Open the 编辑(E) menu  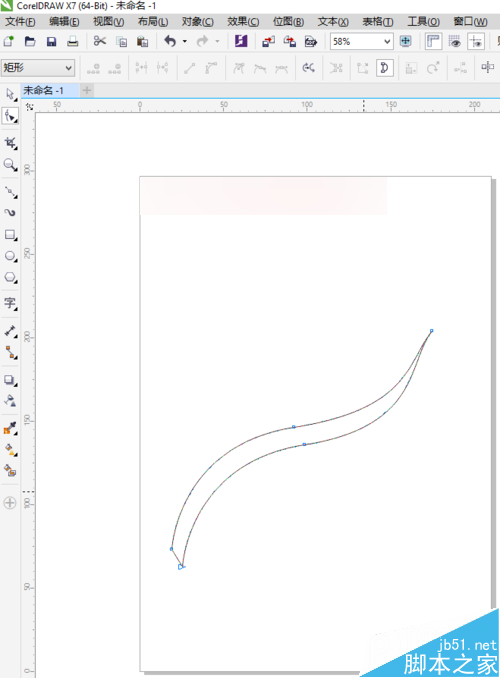point(64,22)
